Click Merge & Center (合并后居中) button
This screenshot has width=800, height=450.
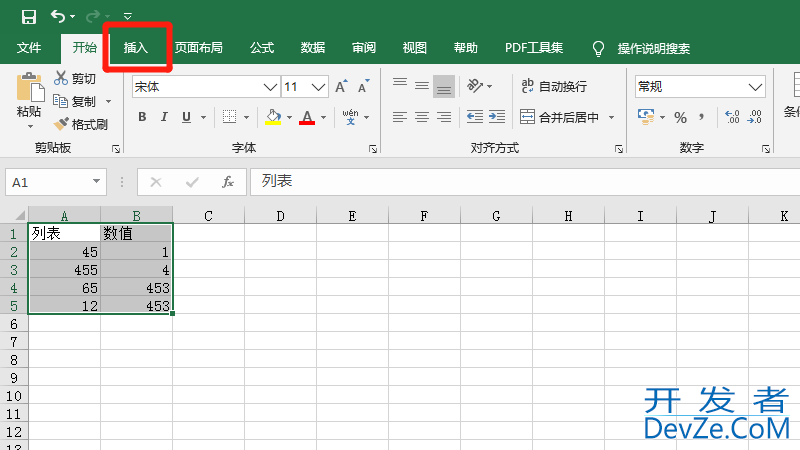[x=560, y=117]
